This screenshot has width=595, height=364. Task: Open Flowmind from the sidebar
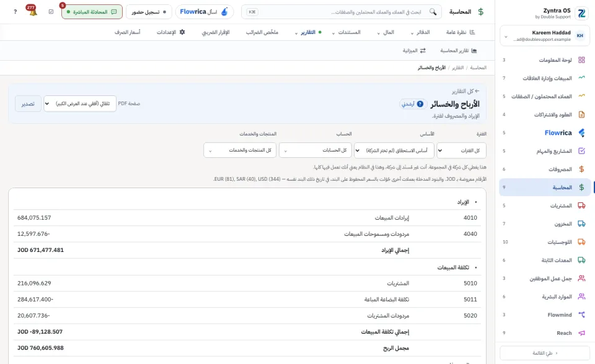point(545,314)
